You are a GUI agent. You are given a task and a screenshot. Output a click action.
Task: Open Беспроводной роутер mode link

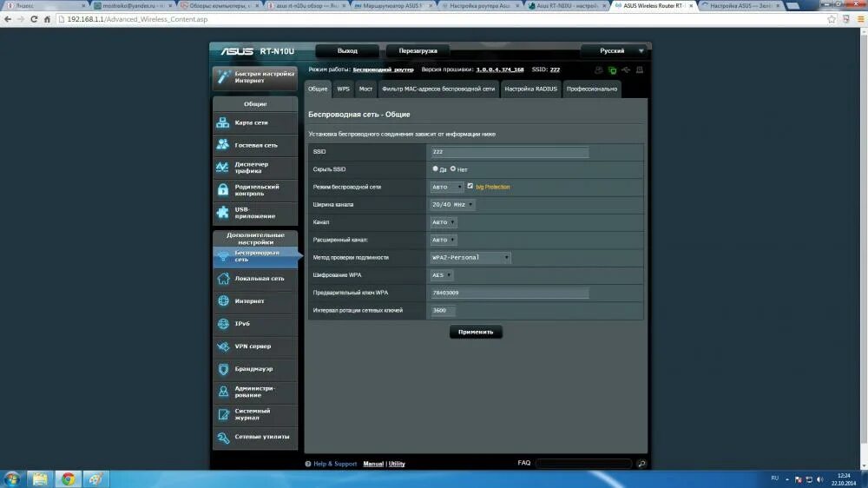tap(383, 69)
